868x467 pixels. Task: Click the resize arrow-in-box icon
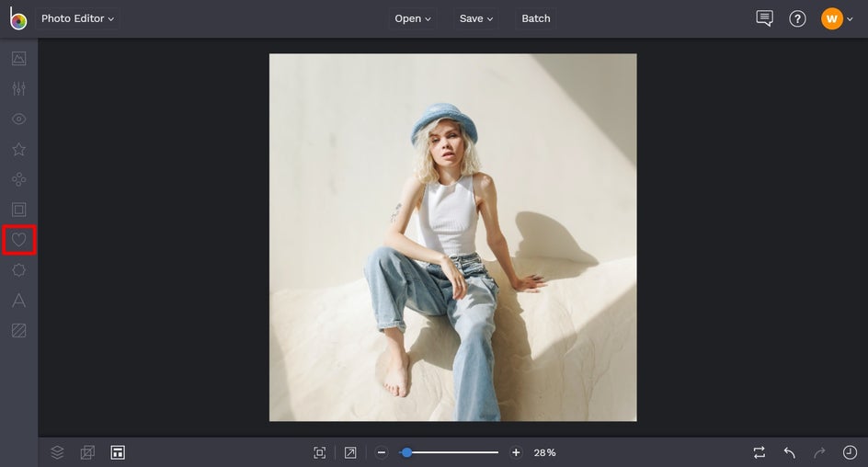350,452
